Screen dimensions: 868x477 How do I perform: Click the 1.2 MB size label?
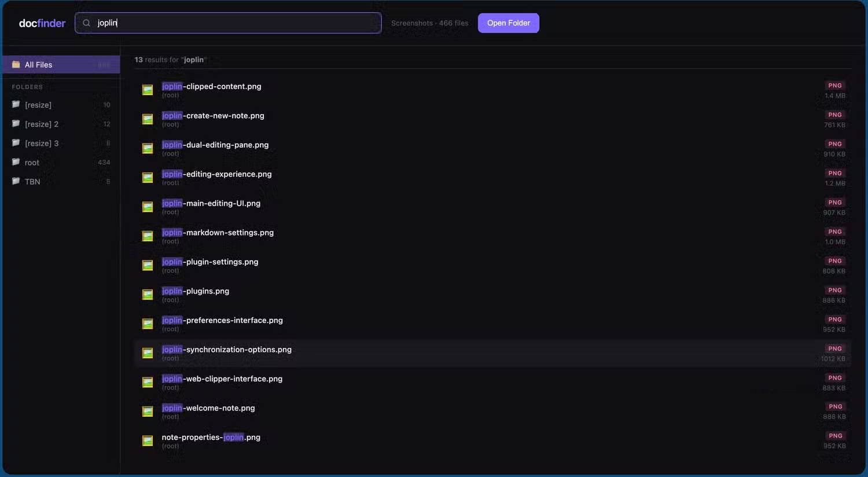click(x=835, y=184)
